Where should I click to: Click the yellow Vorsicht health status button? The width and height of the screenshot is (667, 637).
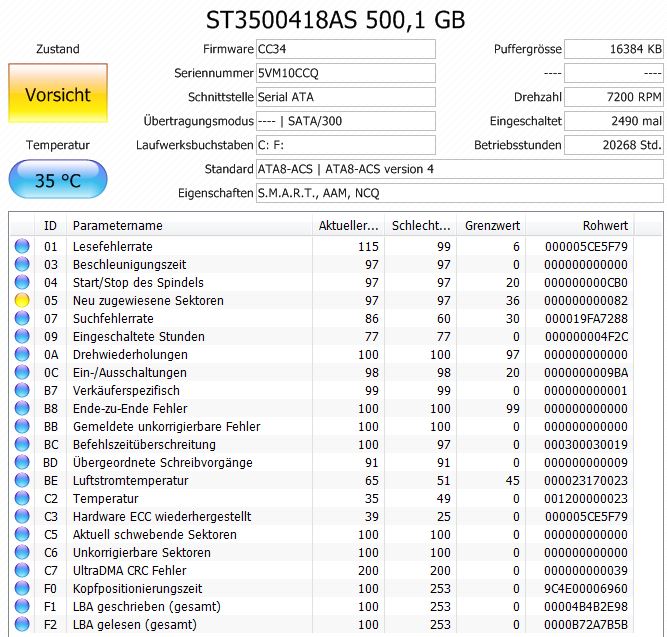click(58, 94)
